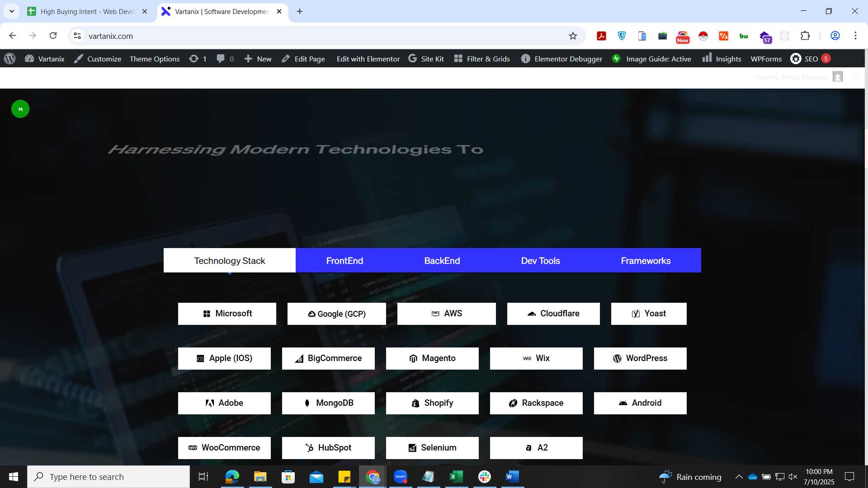Image resolution: width=868 pixels, height=488 pixels.
Task: Switch to High Buying Intent tab
Action: pos(88,11)
